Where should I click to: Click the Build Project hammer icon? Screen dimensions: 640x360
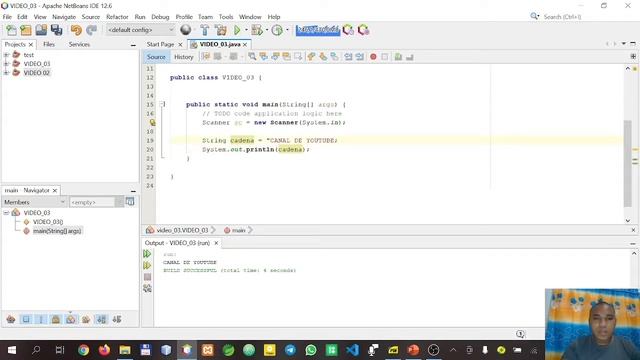[x=204, y=30]
